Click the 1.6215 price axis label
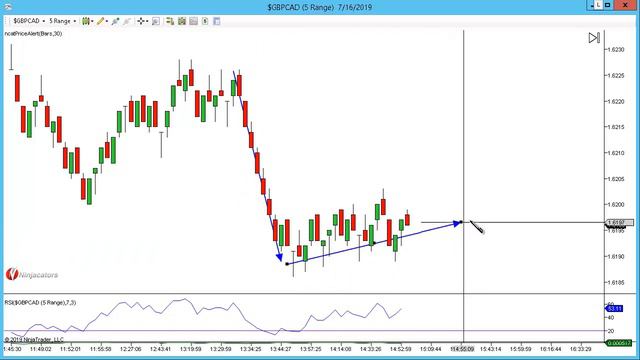This screenshot has height=360, width=640. (x=616, y=127)
